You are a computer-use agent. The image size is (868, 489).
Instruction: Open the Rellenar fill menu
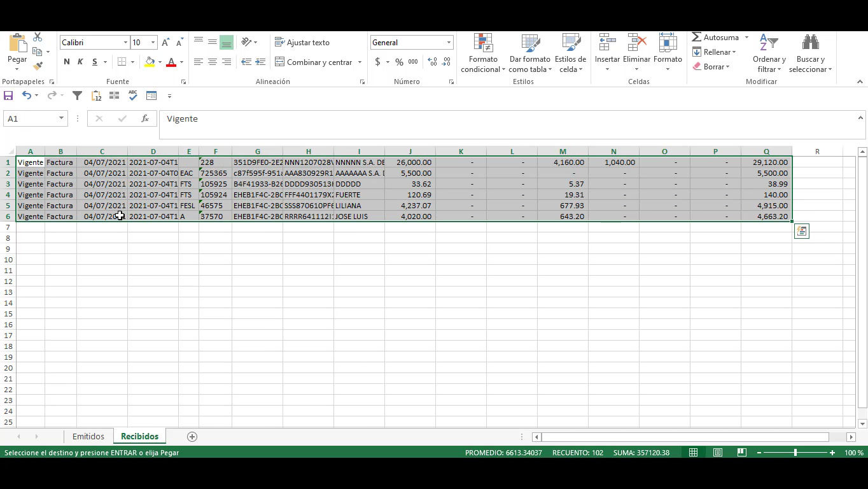[x=714, y=52]
